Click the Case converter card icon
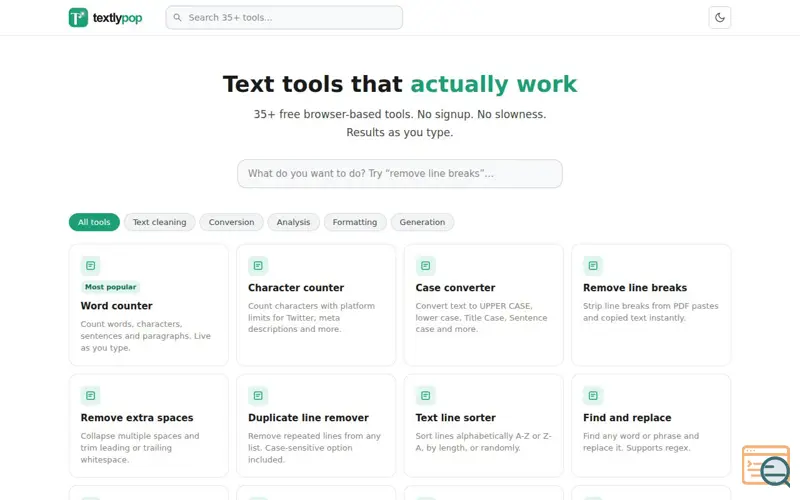The width and height of the screenshot is (800, 500). pyautogui.click(x=426, y=265)
